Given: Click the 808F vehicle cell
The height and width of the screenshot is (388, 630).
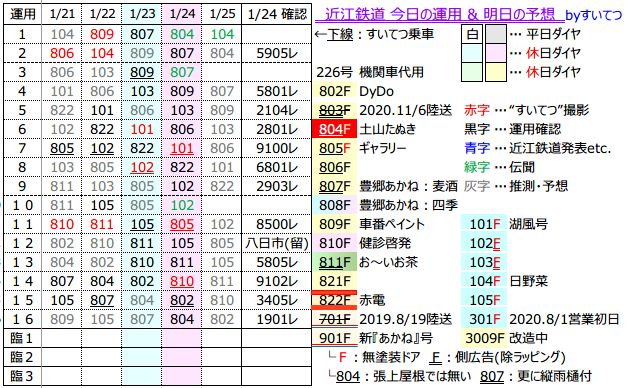Looking at the screenshot, I should pyautogui.click(x=335, y=205).
